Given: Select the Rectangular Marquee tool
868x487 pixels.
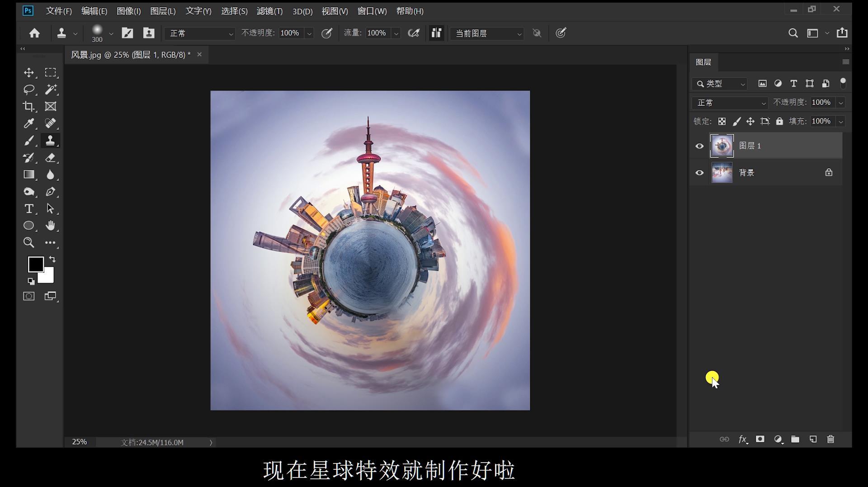Looking at the screenshot, I should point(50,72).
